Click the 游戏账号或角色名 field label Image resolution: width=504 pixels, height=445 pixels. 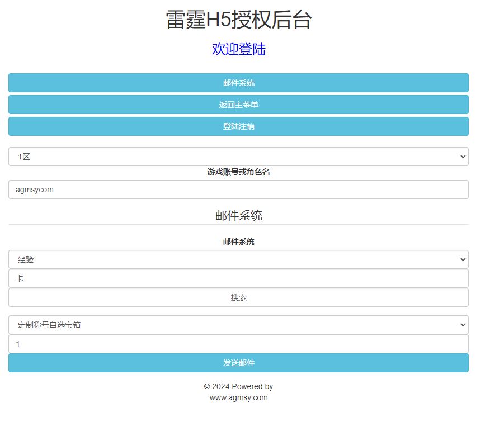coord(238,172)
